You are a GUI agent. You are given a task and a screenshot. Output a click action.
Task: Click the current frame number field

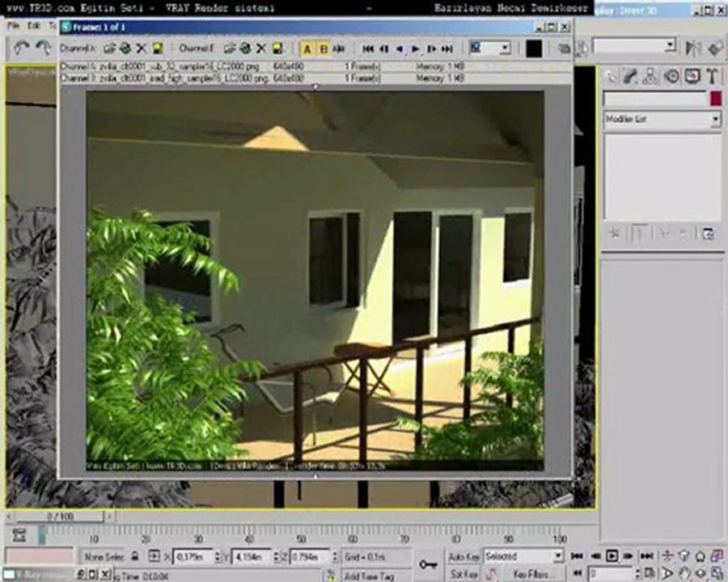[611, 574]
